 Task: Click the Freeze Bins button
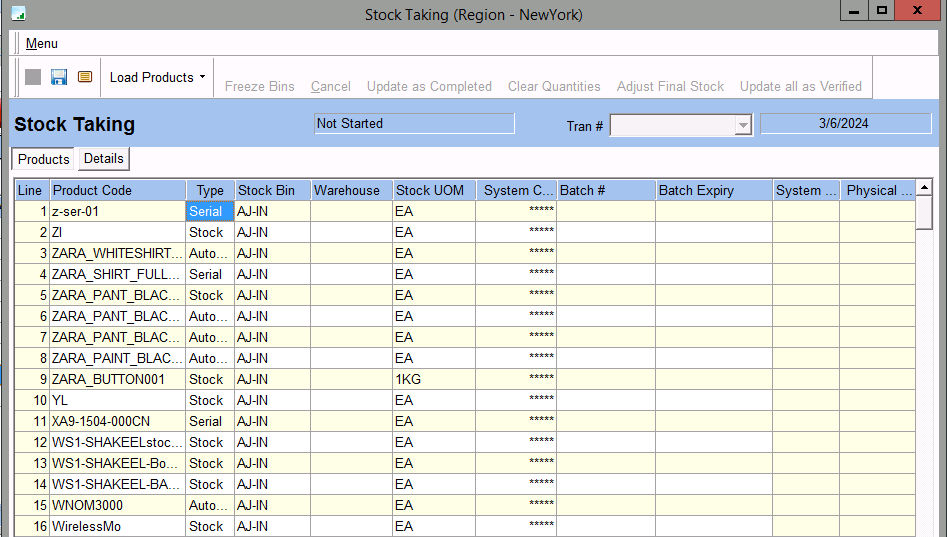259,86
